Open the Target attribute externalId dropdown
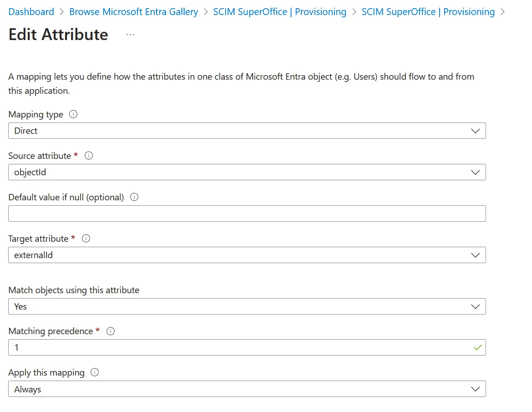The image size is (532, 412). tap(247, 255)
